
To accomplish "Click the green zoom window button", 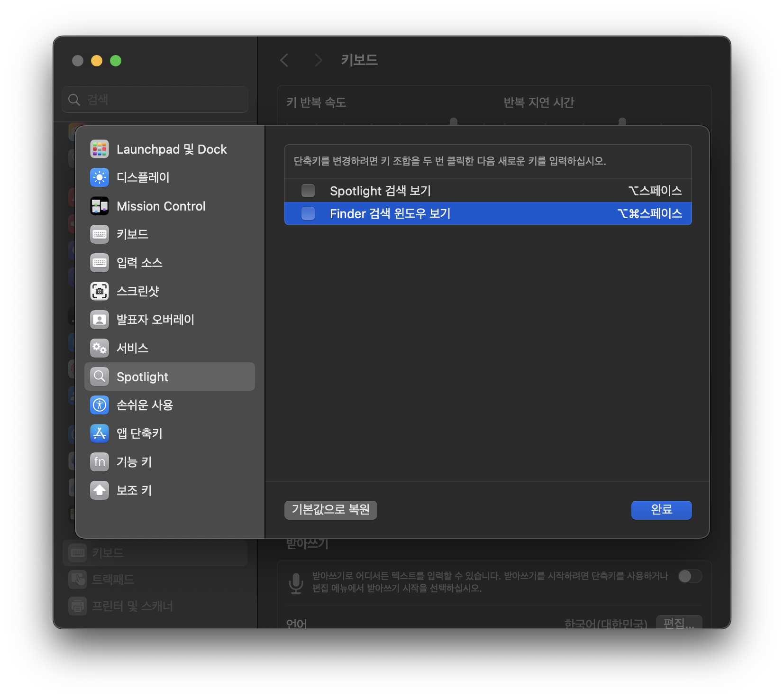I will (116, 61).
